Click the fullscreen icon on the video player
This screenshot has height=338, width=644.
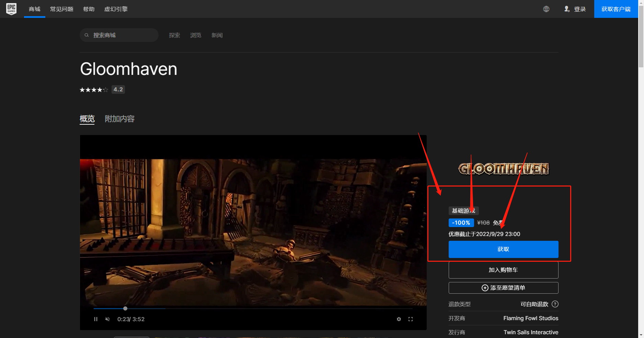click(411, 319)
